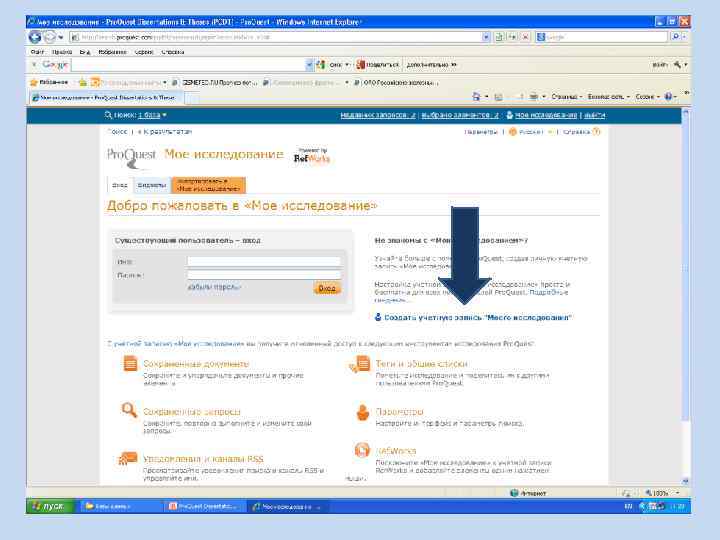
Task: Click the RefWorks circular icon in features list
Action: [362, 450]
